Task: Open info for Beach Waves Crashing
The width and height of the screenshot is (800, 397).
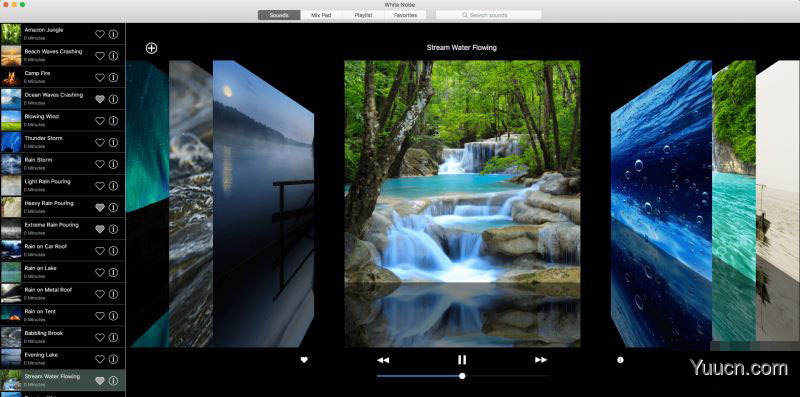Action: click(113, 56)
